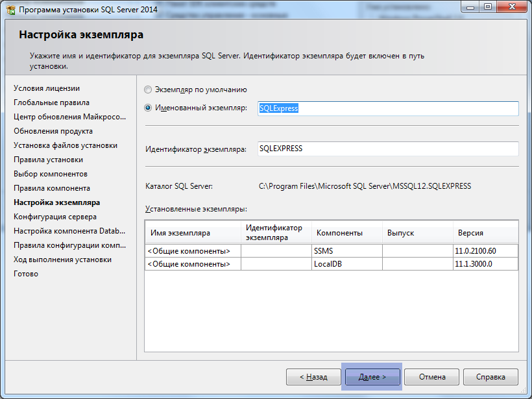Select the Конфигурация сервера step
532x399 pixels.
click(x=55, y=217)
